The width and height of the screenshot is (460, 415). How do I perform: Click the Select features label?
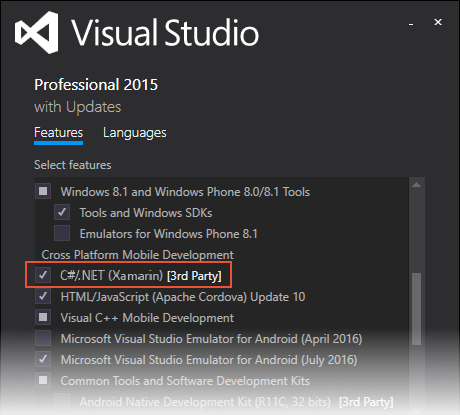point(73,165)
